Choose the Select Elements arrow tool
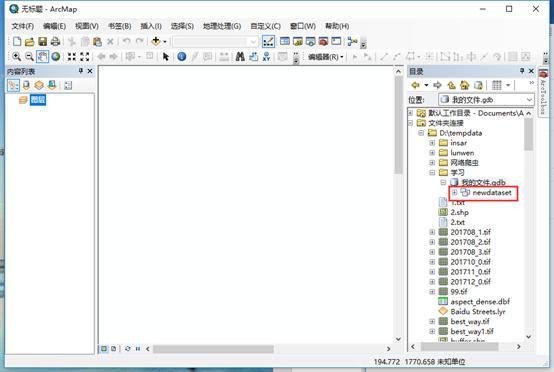Viewport: 554px width, 372px height. (165, 57)
